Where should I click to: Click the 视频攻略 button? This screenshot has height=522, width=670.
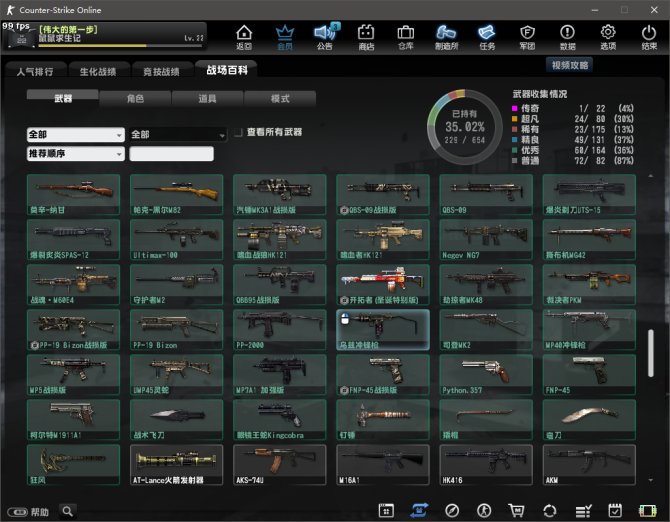click(570, 65)
